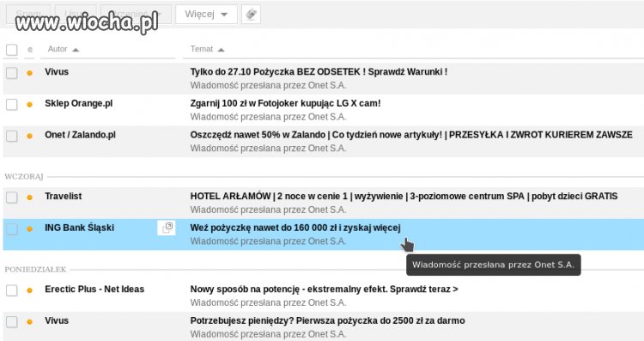Sort messages by Temat column
Image resolution: width=644 pixels, height=341 pixels.
207,49
